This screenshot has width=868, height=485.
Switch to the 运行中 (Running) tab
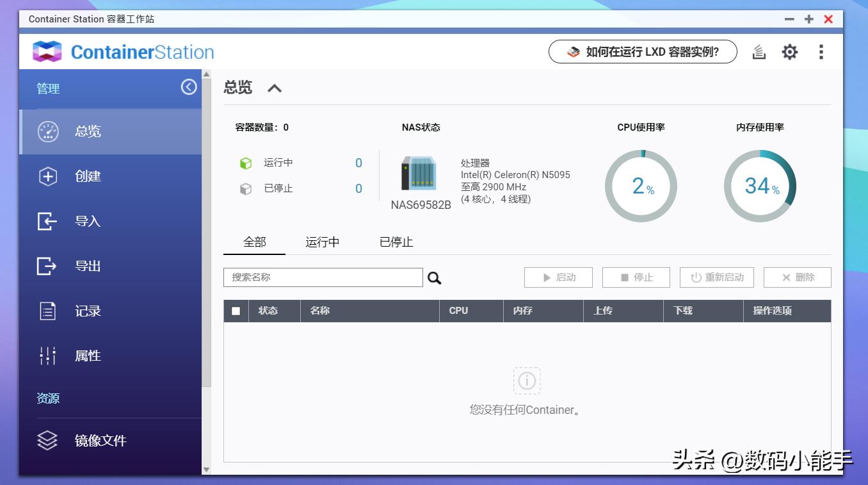coord(322,242)
